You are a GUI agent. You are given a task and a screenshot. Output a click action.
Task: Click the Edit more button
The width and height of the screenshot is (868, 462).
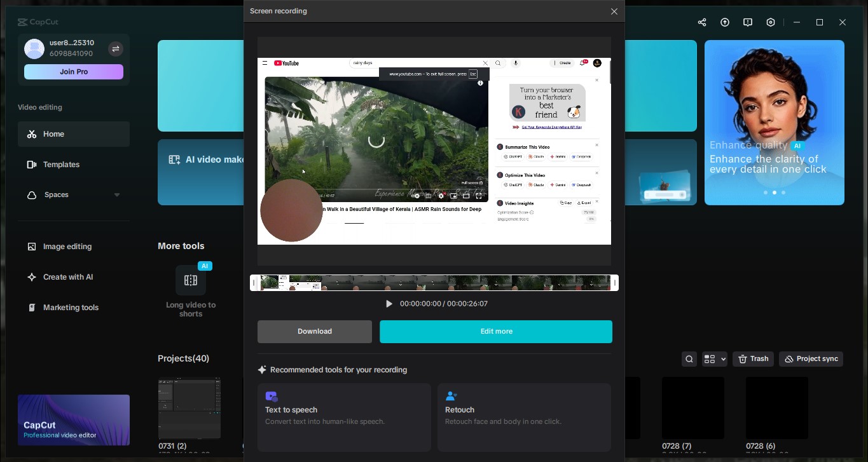click(x=496, y=331)
